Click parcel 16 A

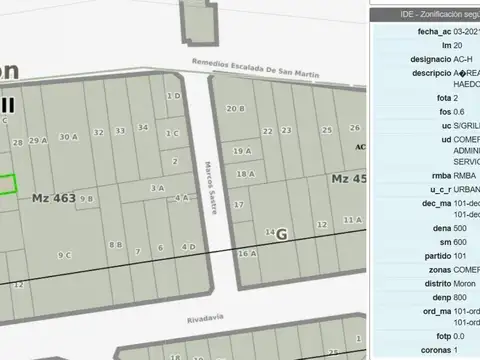(x=247, y=254)
